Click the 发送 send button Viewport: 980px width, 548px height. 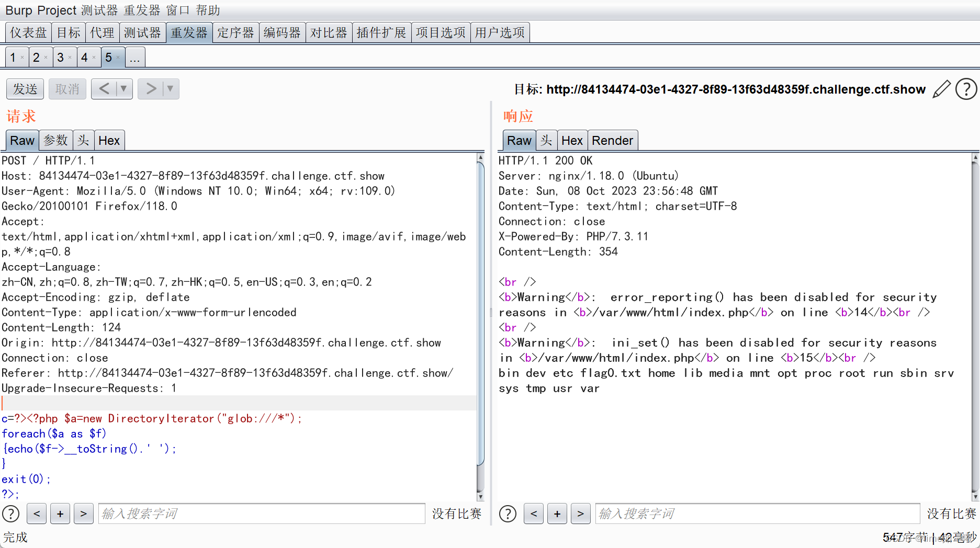click(25, 89)
